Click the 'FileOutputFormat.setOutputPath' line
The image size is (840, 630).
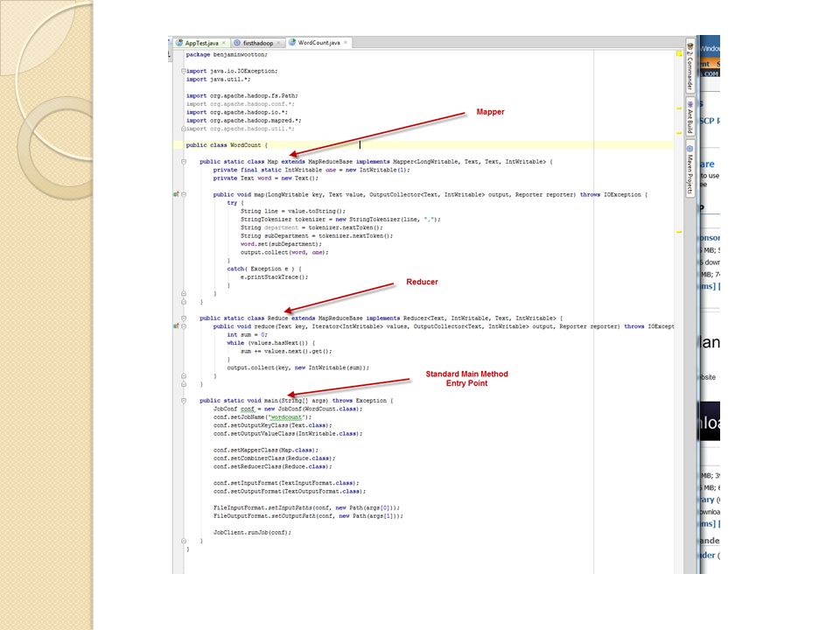pos(308,516)
